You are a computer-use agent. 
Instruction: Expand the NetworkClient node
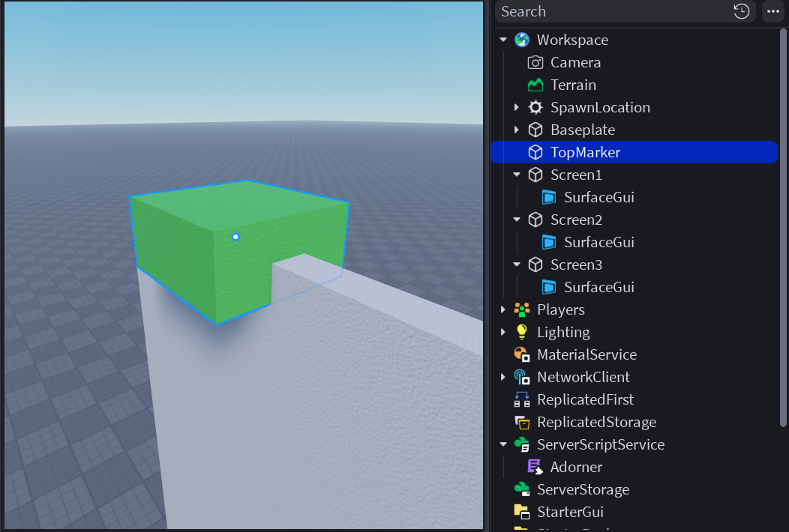(503, 377)
